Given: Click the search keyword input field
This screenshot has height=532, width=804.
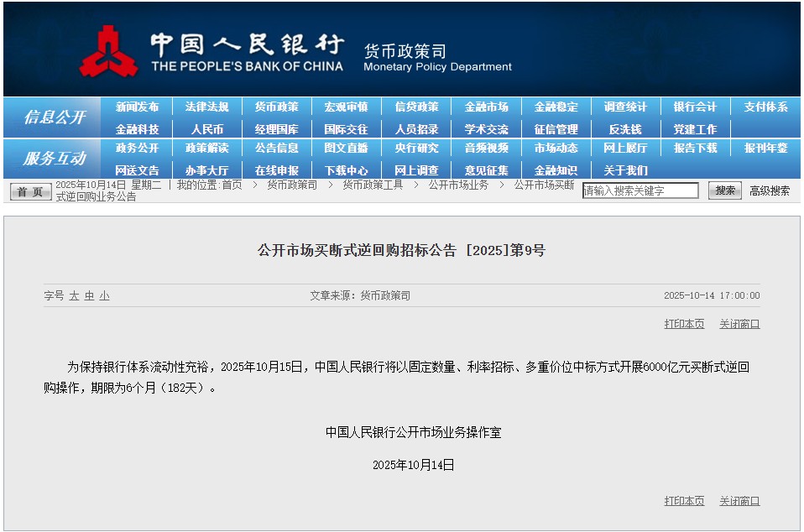Looking at the screenshot, I should [640, 190].
